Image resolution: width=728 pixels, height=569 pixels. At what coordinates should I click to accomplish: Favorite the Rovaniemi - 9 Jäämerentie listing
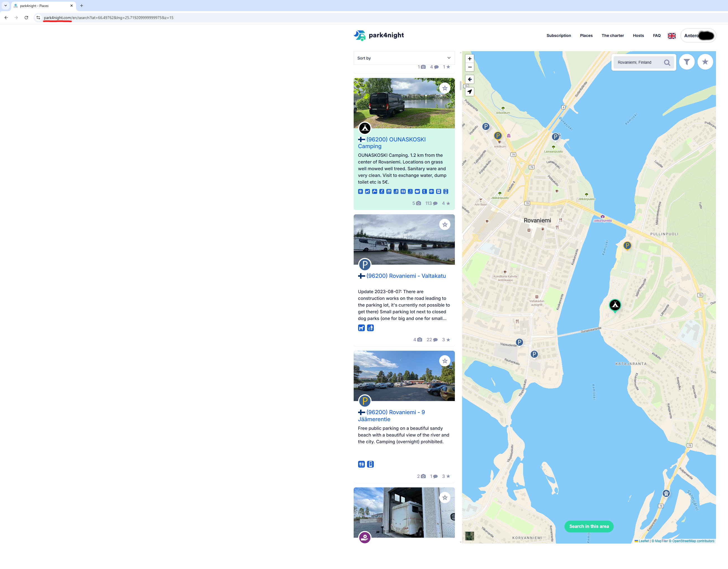pyautogui.click(x=445, y=361)
